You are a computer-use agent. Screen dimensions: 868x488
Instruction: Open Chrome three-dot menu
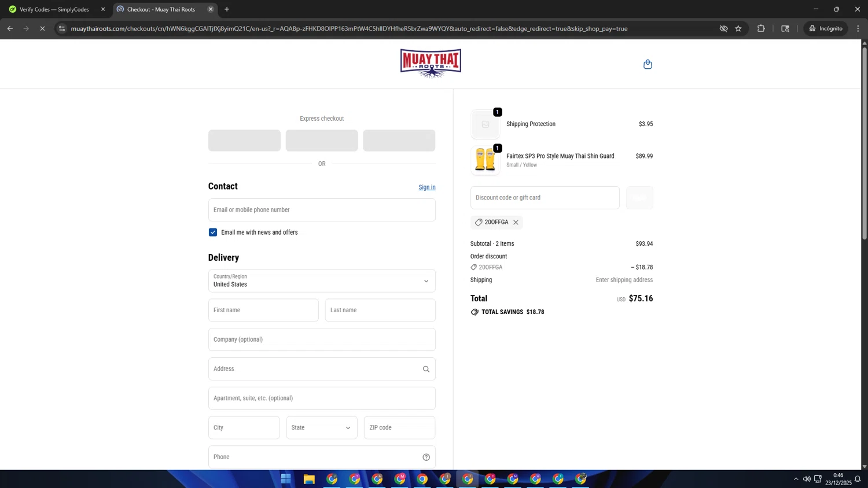pyautogui.click(x=858, y=28)
